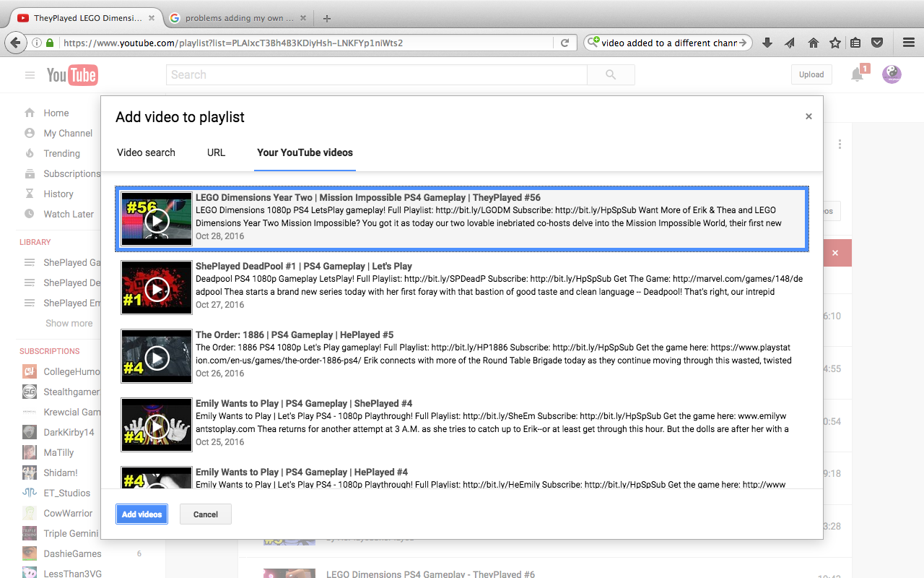
Task: Open the playlist three-dot options menu
Action: [840, 144]
